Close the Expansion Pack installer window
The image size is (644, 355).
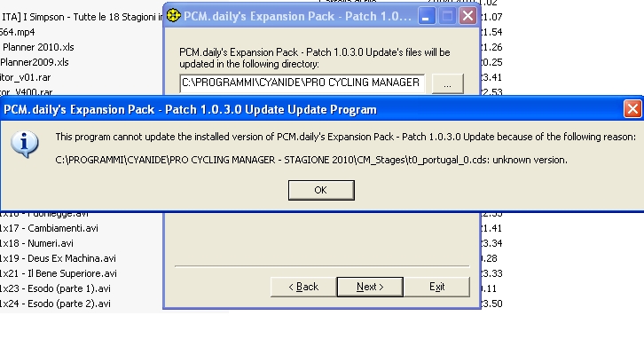[467, 16]
